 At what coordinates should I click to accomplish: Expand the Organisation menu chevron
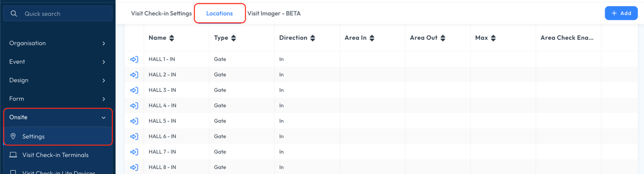pyautogui.click(x=104, y=43)
